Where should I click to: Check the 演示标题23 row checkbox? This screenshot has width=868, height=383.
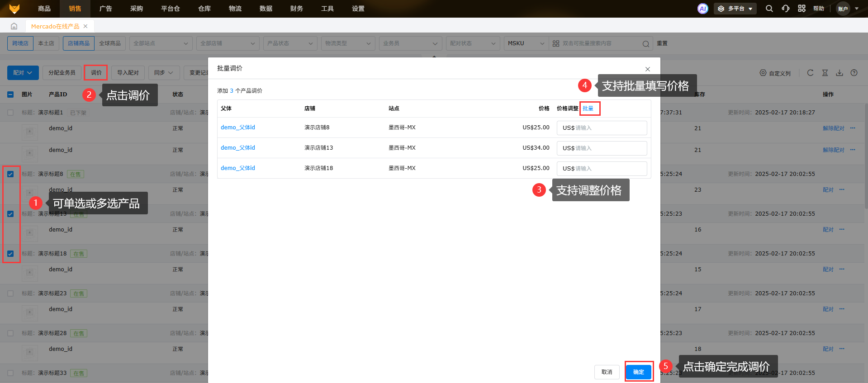coord(10,293)
